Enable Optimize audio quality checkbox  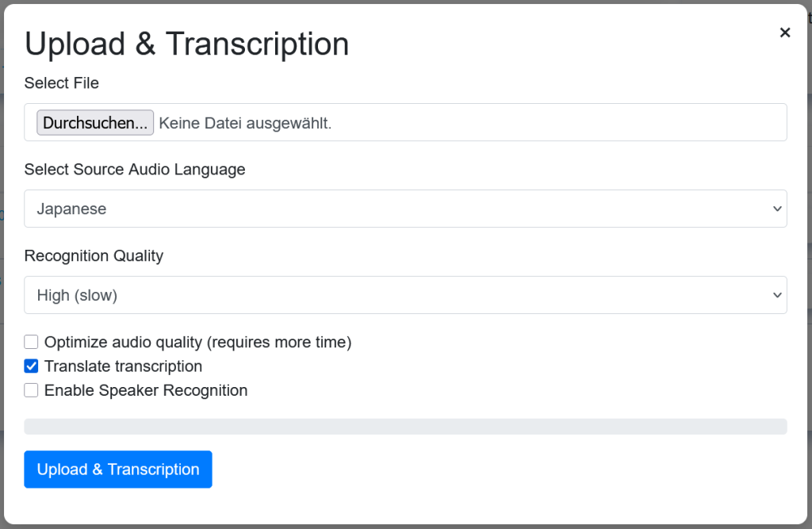[31, 342]
